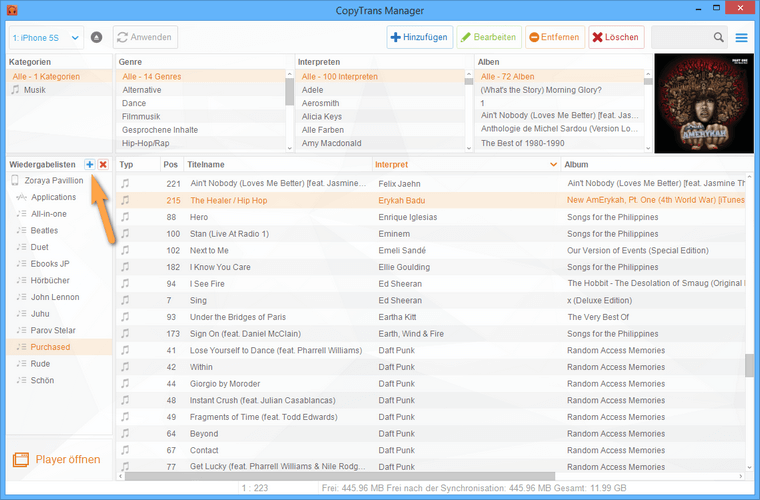Click music note icon of Hero row
Viewport: 760px width, 500px height.
(x=126, y=217)
